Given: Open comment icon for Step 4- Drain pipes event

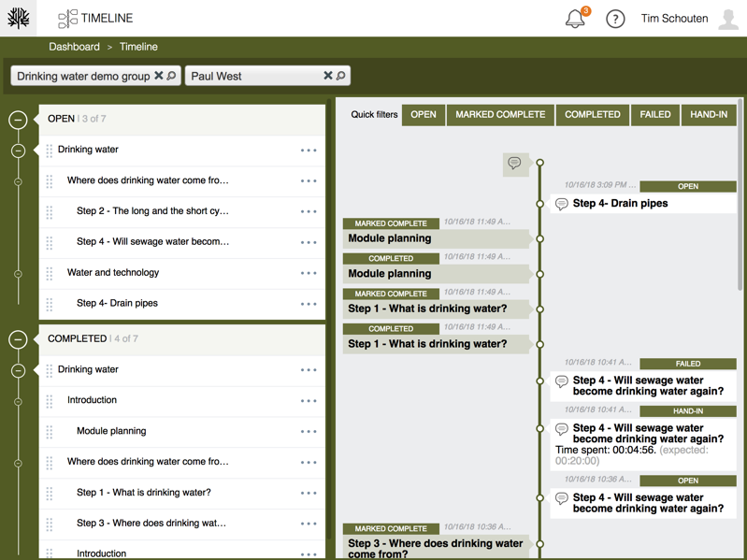Looking at the screenshot, I should pos(562,204).
